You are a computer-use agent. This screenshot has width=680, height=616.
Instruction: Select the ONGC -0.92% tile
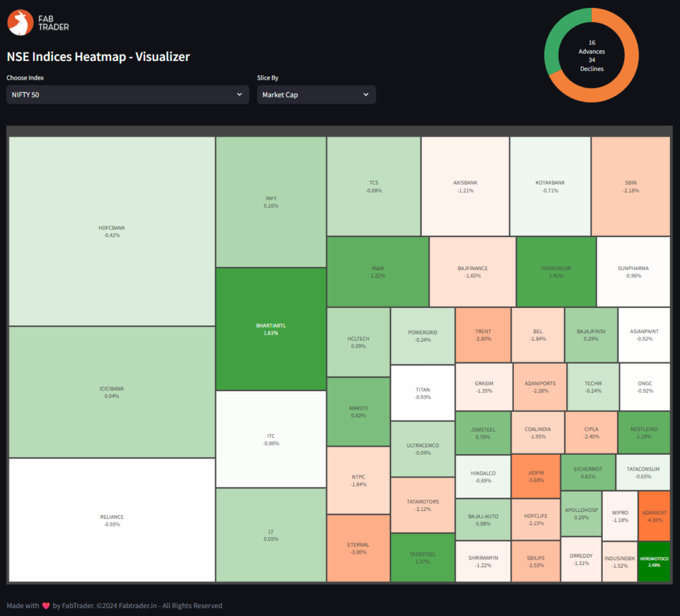coord(645,387)
